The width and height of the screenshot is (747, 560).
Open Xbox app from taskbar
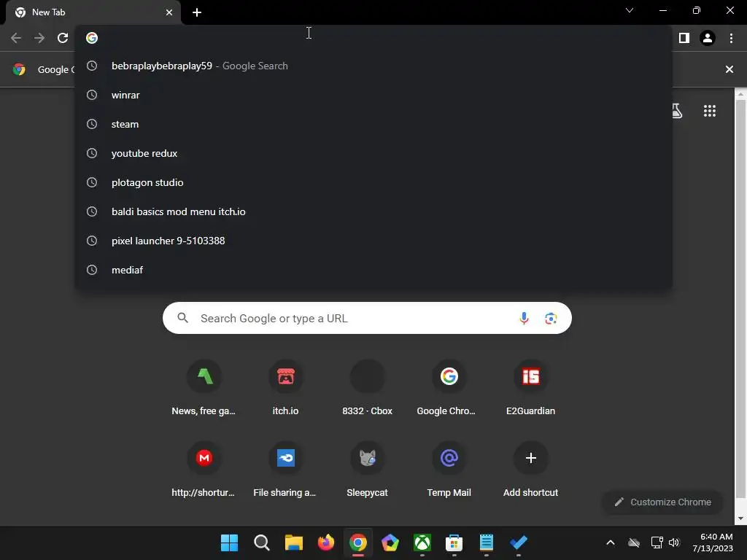(422, 542)
